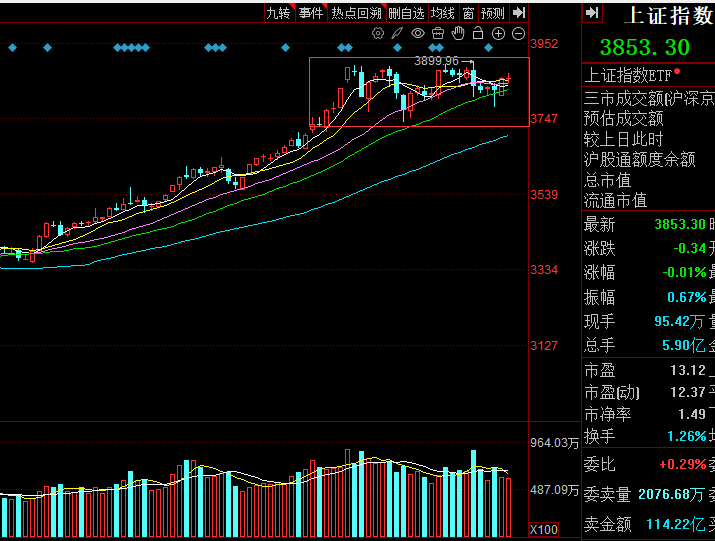715x541 pixels.
Task: Click the 市净率 value 1.49
Action: pos(692,414)
